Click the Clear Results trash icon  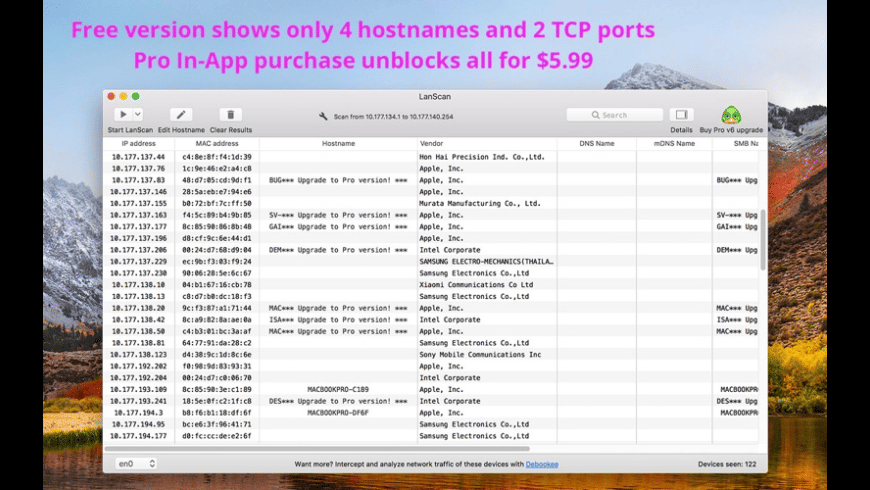tap(231, 114)
